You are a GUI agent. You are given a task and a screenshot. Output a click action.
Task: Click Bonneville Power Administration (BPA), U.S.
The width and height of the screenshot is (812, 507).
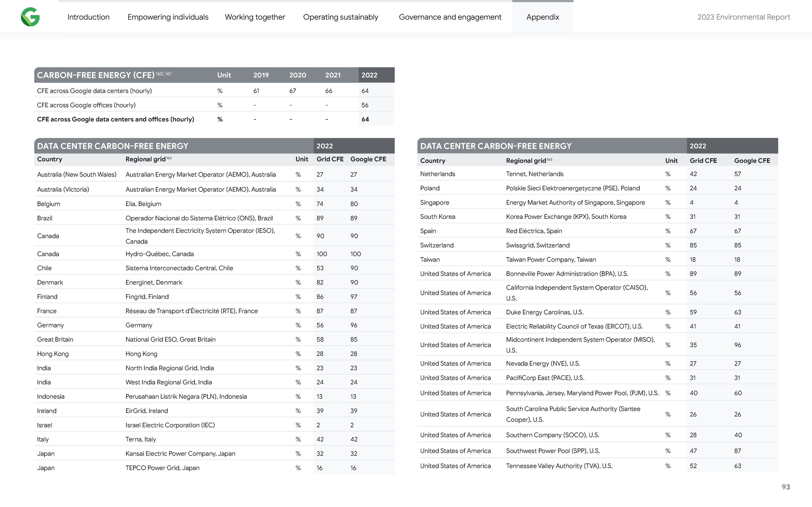pyautogui.click(x=567, y=274)
